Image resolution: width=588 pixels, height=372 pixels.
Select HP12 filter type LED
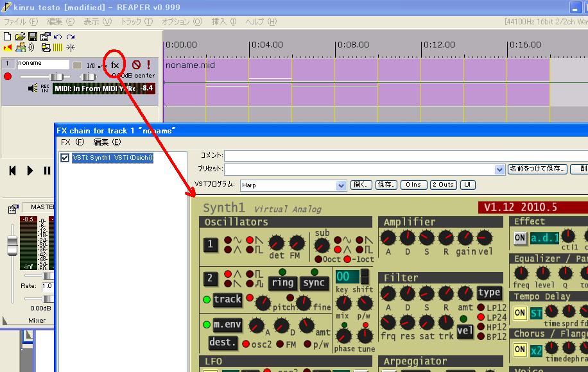point(481,326)
